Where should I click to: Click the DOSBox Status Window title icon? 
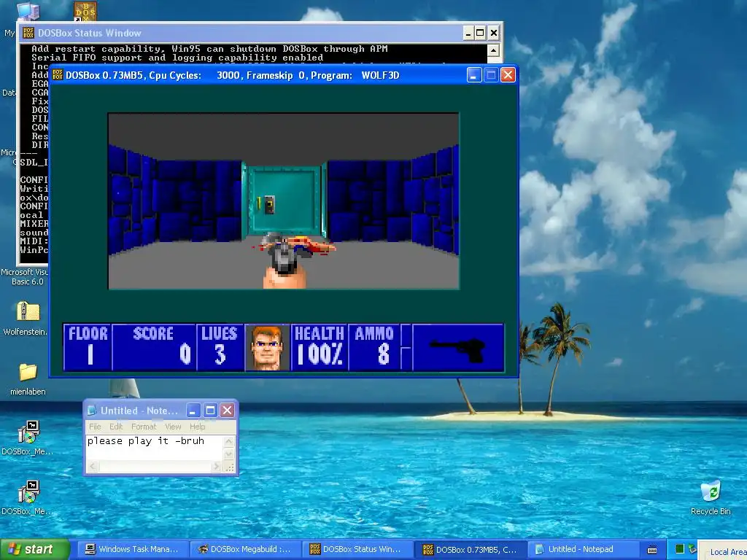pos(28,33)
